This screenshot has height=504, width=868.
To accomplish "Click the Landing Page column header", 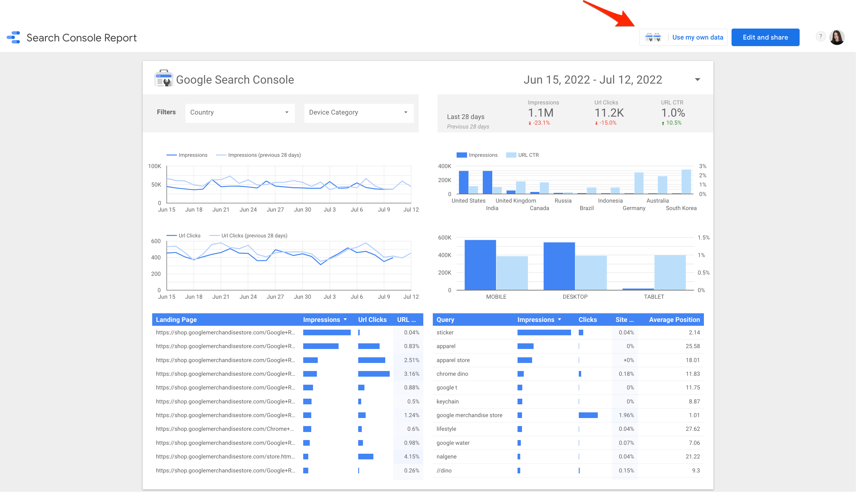I will pyautogui.click(x=176, y=320).
